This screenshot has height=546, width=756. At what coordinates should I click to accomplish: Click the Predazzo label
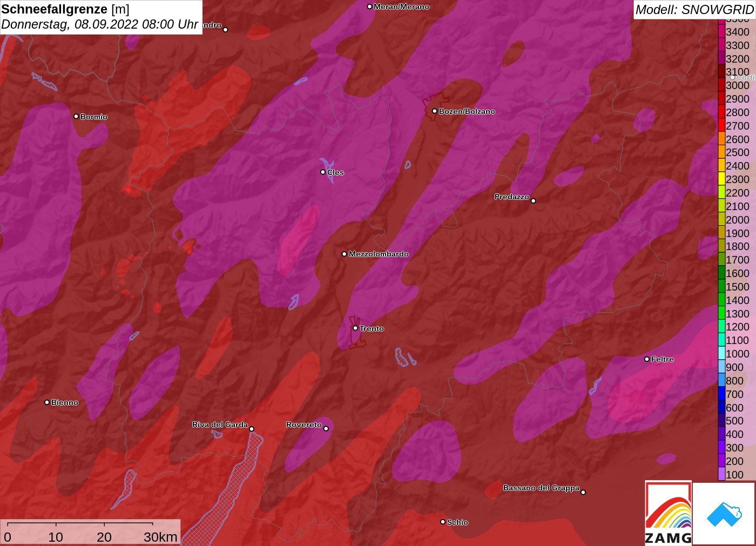point(511,197)
